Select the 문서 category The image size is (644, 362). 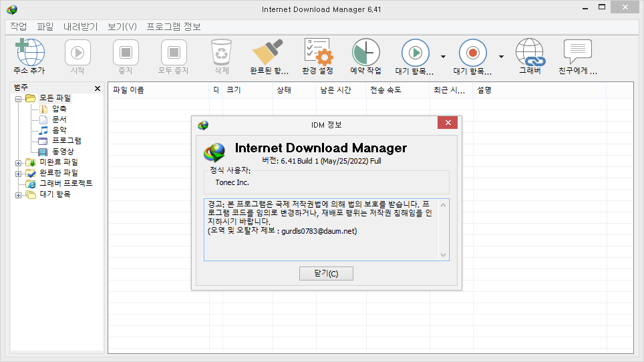(x=59, y=120)
